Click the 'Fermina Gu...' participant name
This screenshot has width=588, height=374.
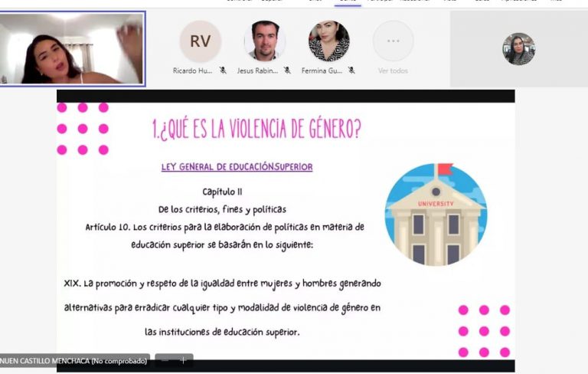325,71
